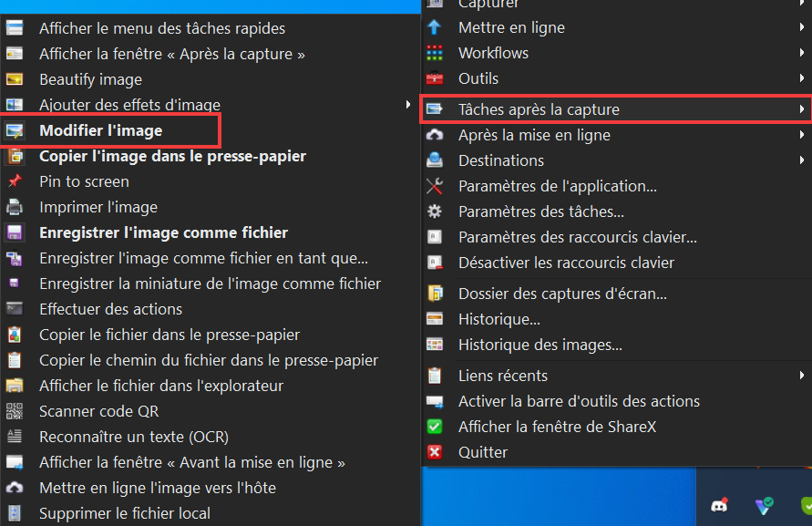The image size is (812, 526).
Task: Click the Beautify image icon
Action: pos(15,79)
